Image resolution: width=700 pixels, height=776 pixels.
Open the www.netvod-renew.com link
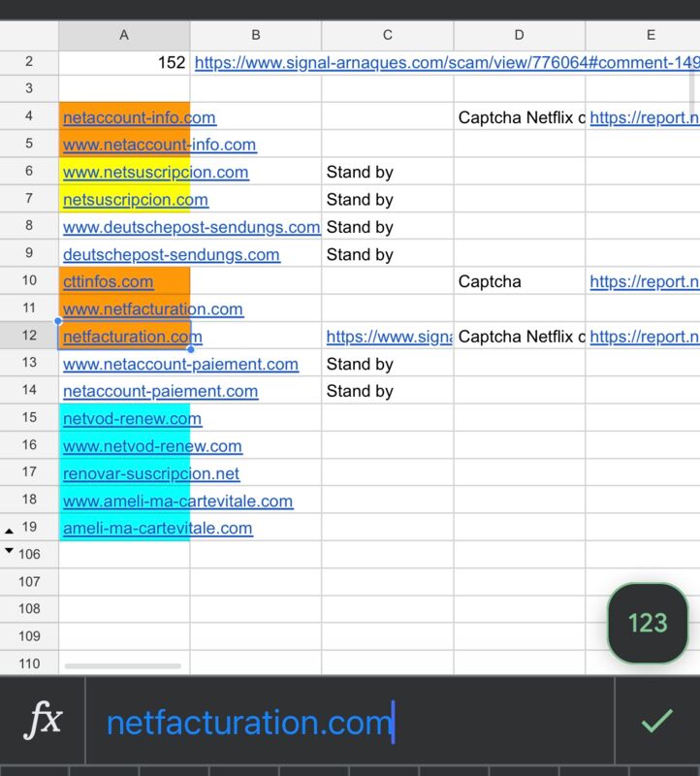[x=152, y=446]
